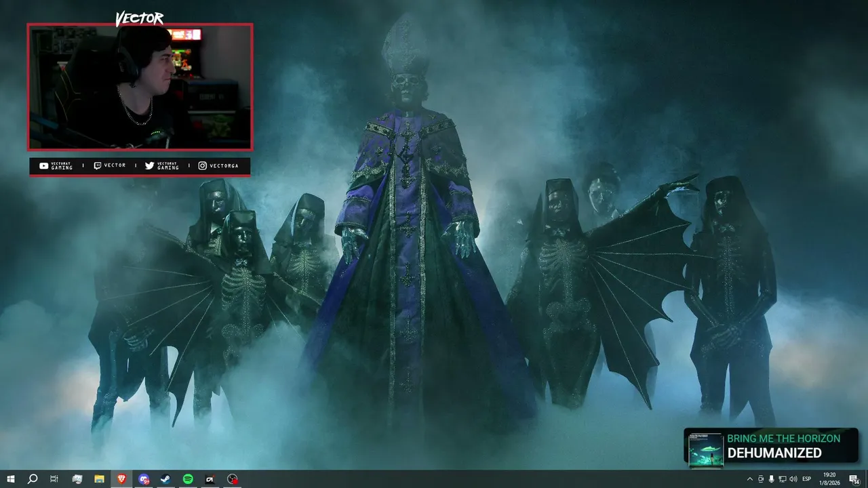Viewport: 868px width, 488px height.
Task: Open Task View on the taskbar
Action: click(54, 479)
